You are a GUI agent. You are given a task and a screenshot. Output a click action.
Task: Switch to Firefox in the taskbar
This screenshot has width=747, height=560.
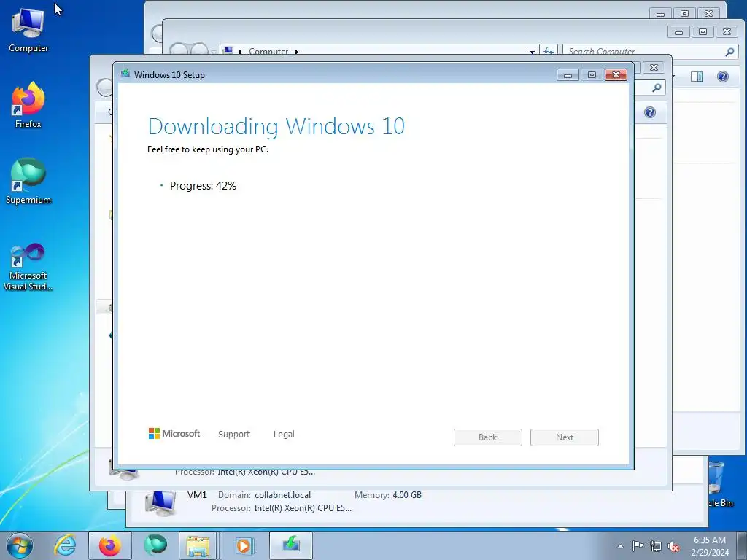tap(110, 545)
